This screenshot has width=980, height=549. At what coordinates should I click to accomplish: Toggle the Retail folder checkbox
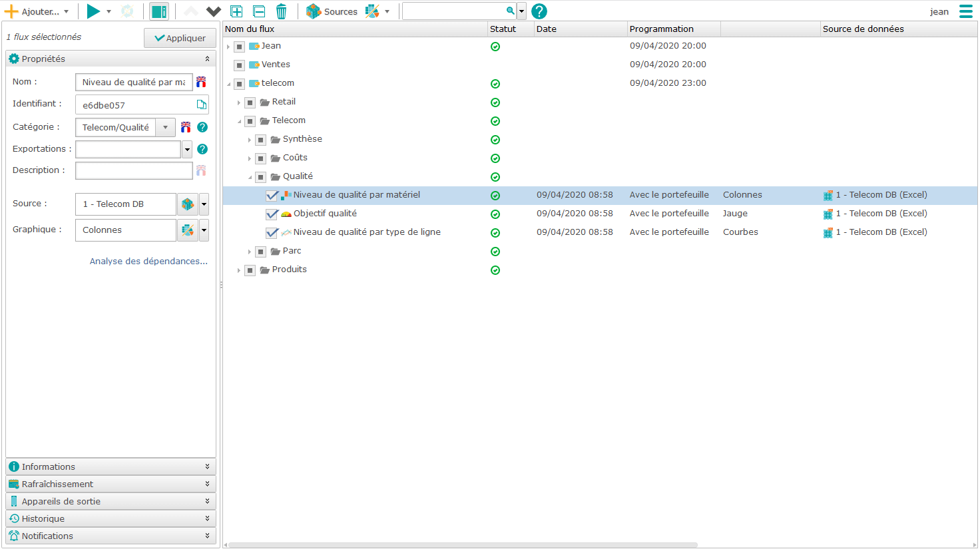(250, 102)
